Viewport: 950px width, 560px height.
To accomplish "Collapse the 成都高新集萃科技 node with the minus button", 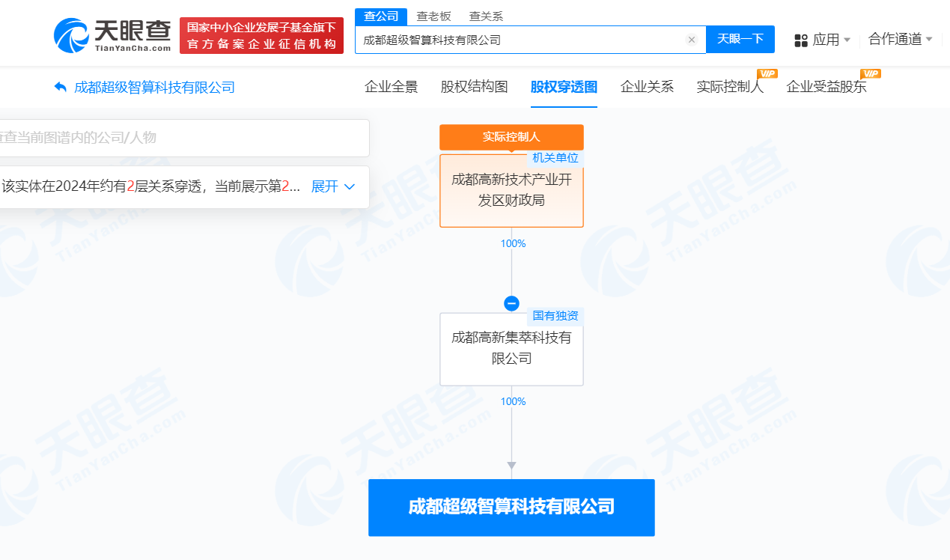I will (x=511, y=304).
